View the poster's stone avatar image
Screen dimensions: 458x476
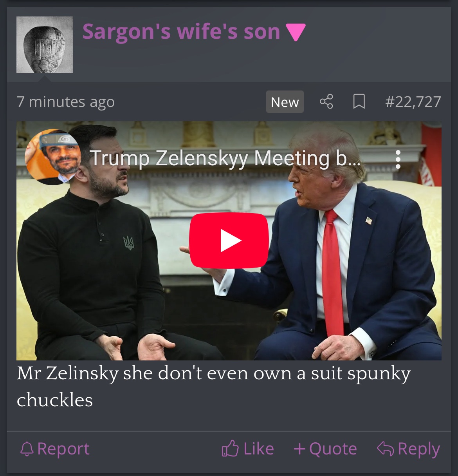click(45, 45)
